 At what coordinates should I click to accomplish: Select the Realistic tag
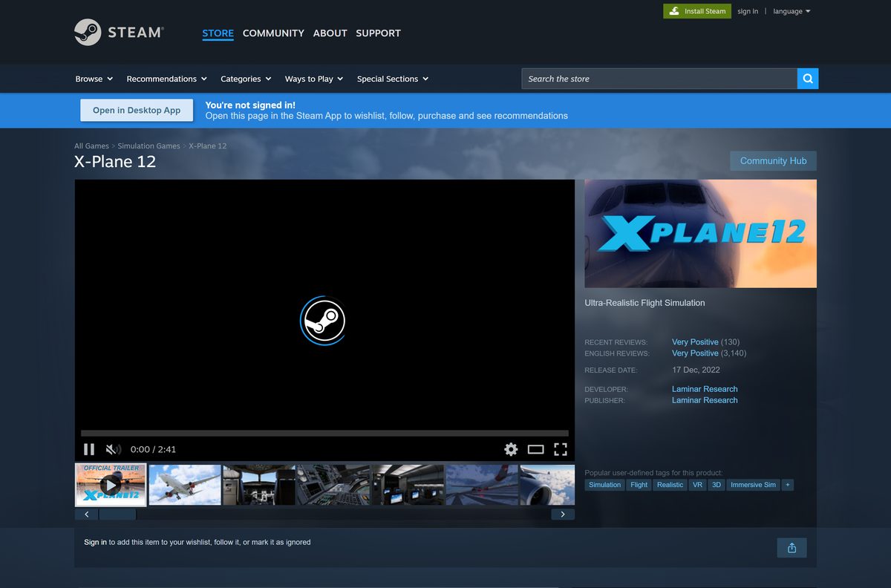[670, 485]
